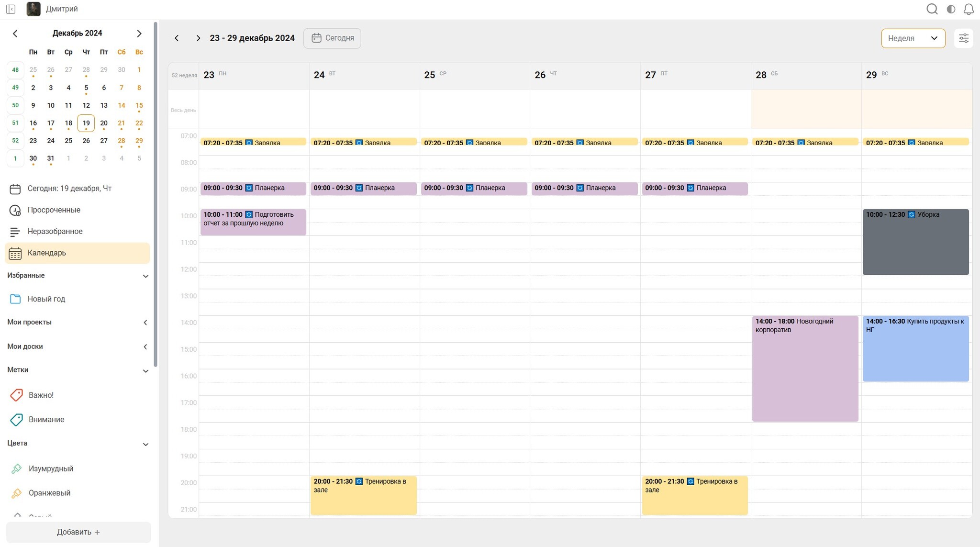Toggle the dark/light theme icon
The height and width of the screenshot is (547, 980).
click(951, 9)
